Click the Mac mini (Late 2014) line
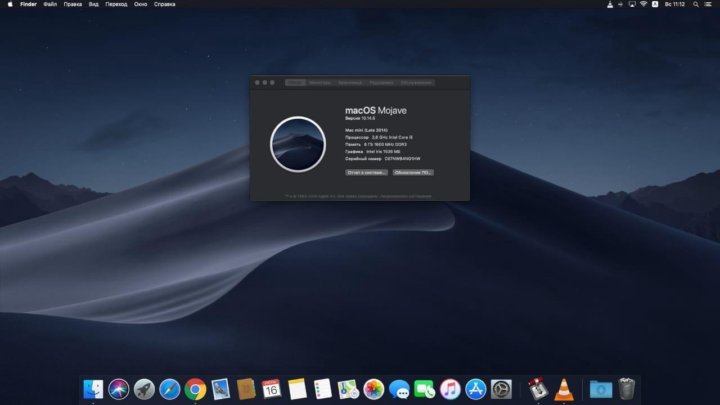The width and height of the screenshot is (720, 405). click(x=366, y=130)
